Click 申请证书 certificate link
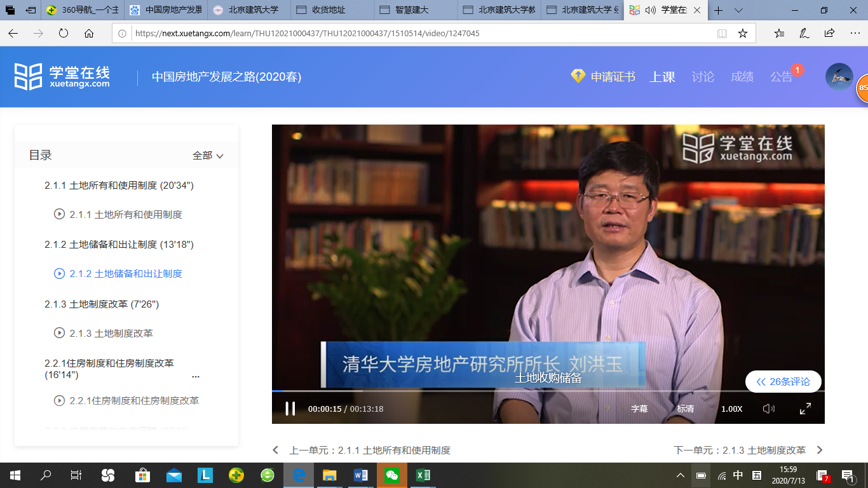Screen dimensions: 868x488 604,77
